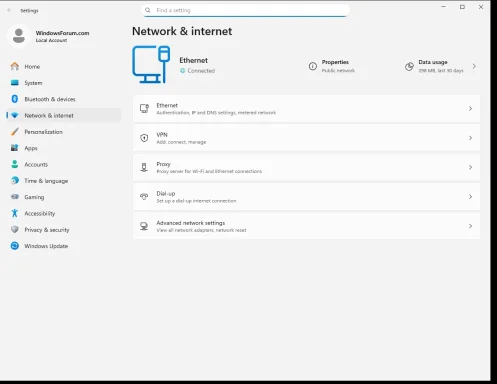Click the Time & language globe icon
The image size is (497, 384).
pyautogui.click(x=15, y=180)
